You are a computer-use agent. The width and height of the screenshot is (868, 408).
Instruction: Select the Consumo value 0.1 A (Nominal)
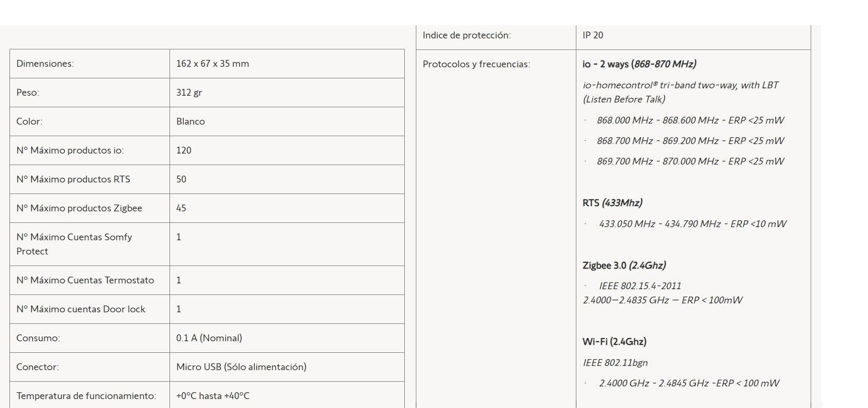tap(209, 338)
